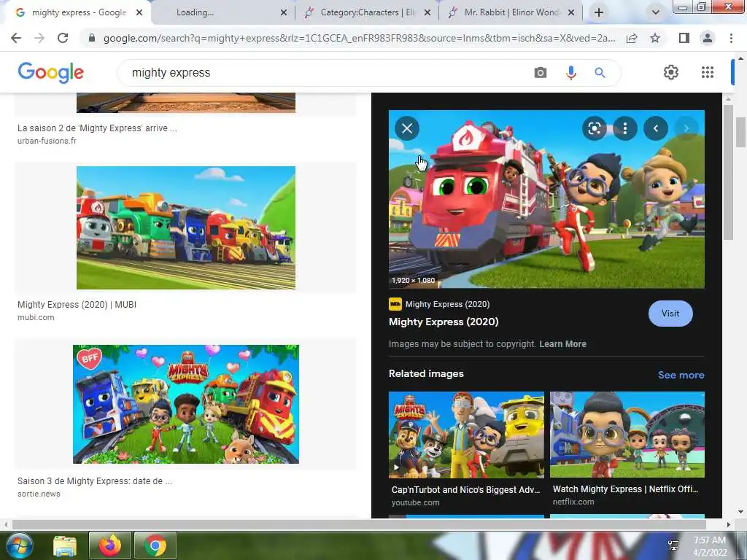Click the mubi.com source text
Image resolution: width=747 pixels, height=560 pixels.
click(36, 318)
